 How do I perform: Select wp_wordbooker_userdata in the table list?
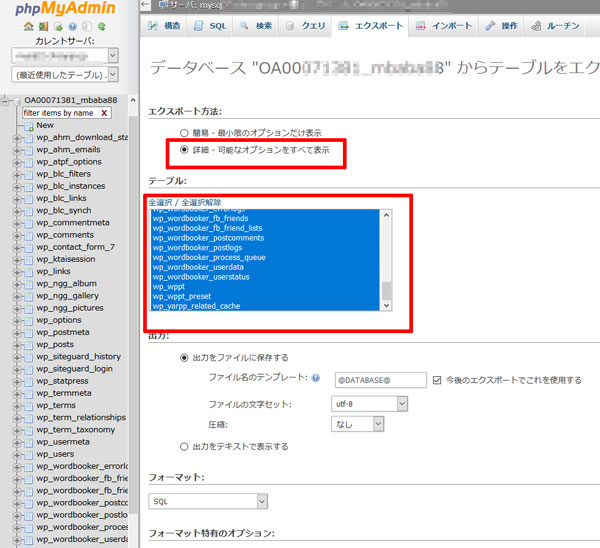pyautogui.click(x=265, y=267)
